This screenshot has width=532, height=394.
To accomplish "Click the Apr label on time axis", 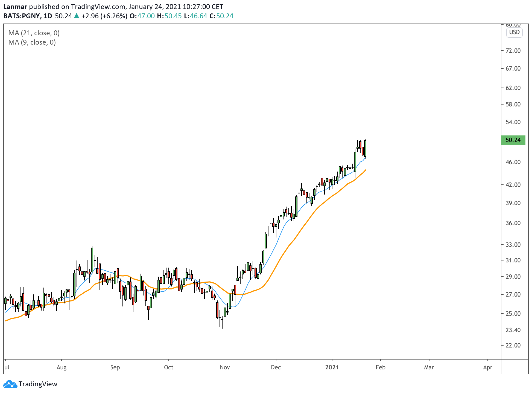I will point(488,367).
